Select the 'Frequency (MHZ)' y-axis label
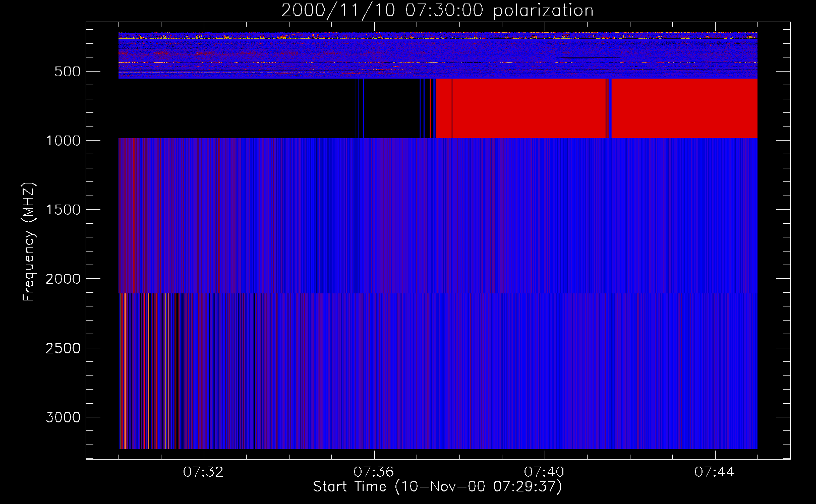This screenshot has width=816, height=504. [x=29, y=242]
